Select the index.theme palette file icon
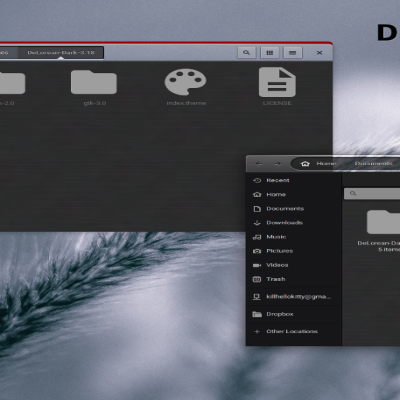The height and width of the screenshot is (400, 400). [x=186, y=82]
